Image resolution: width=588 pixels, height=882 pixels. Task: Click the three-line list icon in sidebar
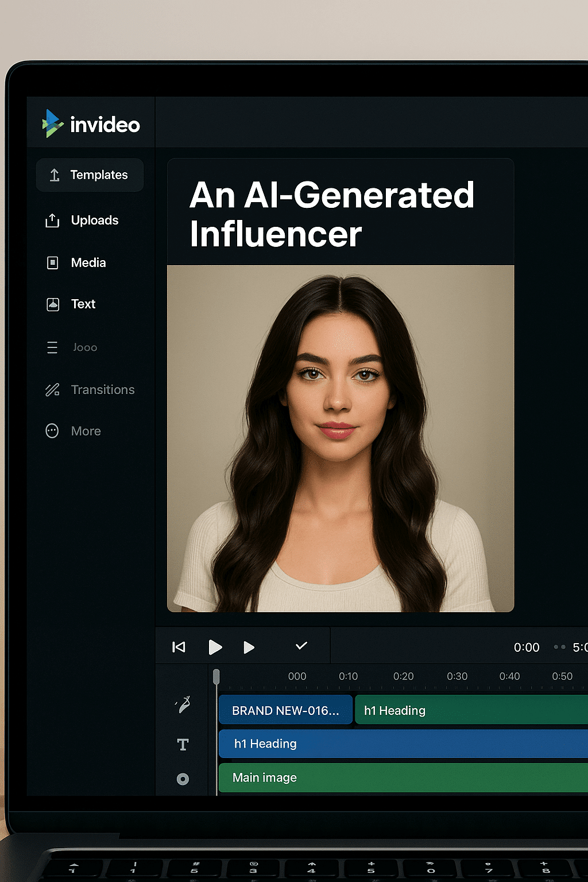[x=52, y=347]
